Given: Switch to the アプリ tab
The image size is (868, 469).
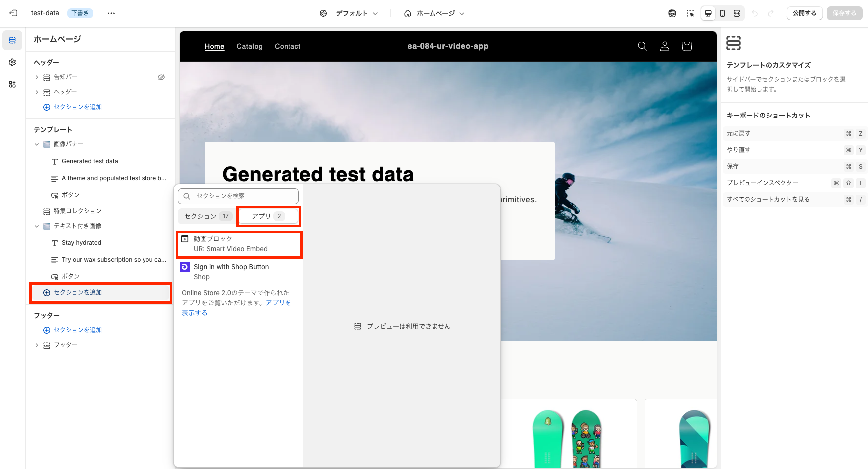Looking at the screenshot, I should (269, 216).
